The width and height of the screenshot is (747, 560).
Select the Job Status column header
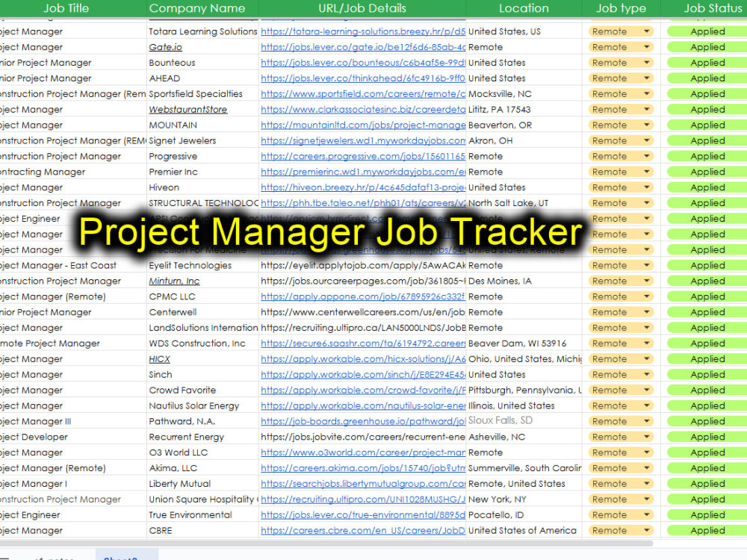[x=704, y=8]
